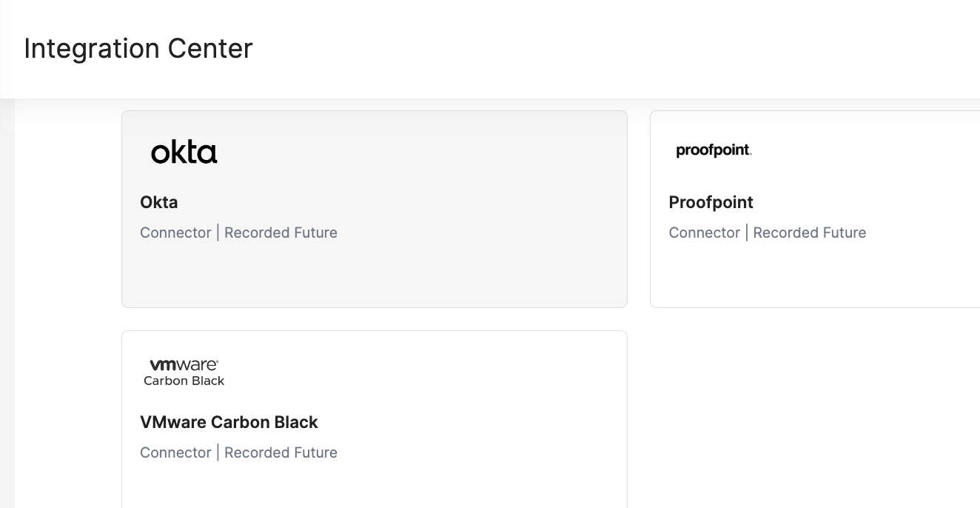
Task: Click 'Connector' label on VMware card
Action: click(x=175, y=452)
